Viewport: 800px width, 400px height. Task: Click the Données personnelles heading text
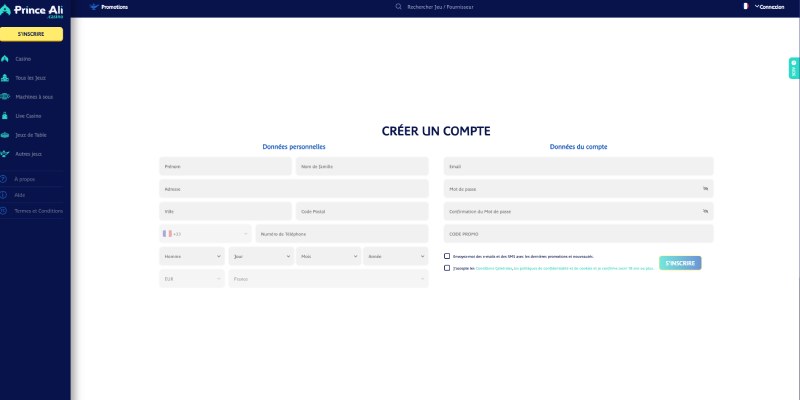pos(294,147)
